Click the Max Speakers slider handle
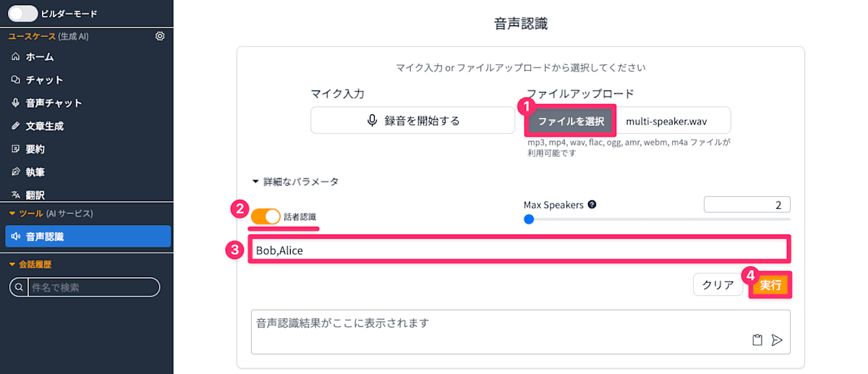The height and width of the screenshot is (374, 868). coord(529,219)
